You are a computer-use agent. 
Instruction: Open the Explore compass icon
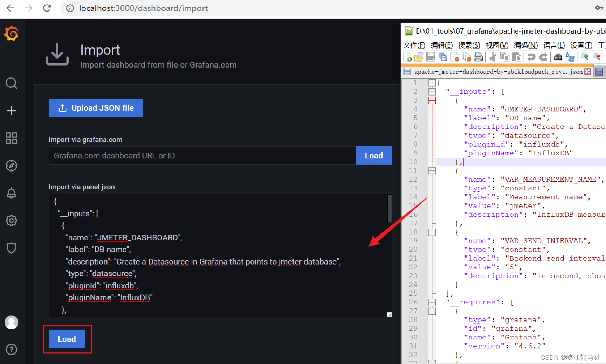tap(11, 166)
